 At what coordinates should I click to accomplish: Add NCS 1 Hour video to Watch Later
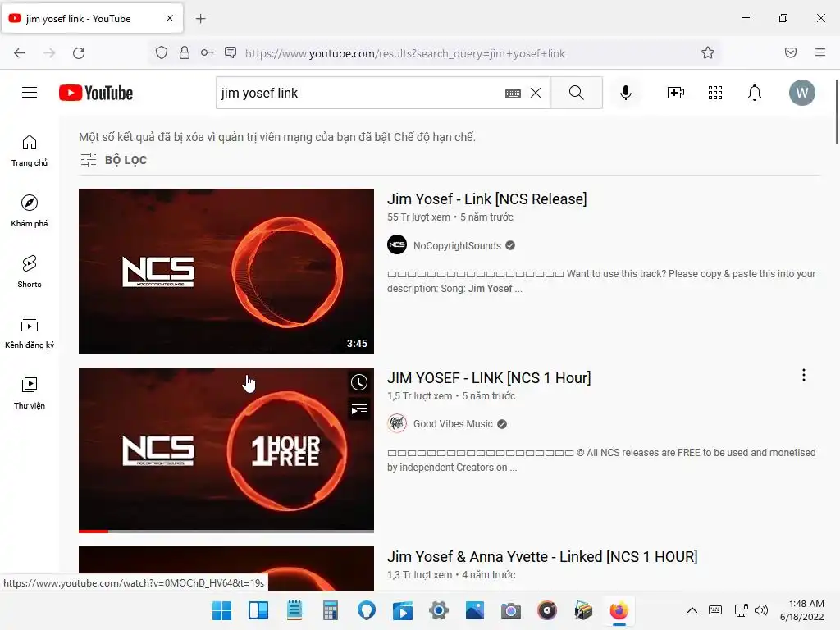[x=359, y=382]
